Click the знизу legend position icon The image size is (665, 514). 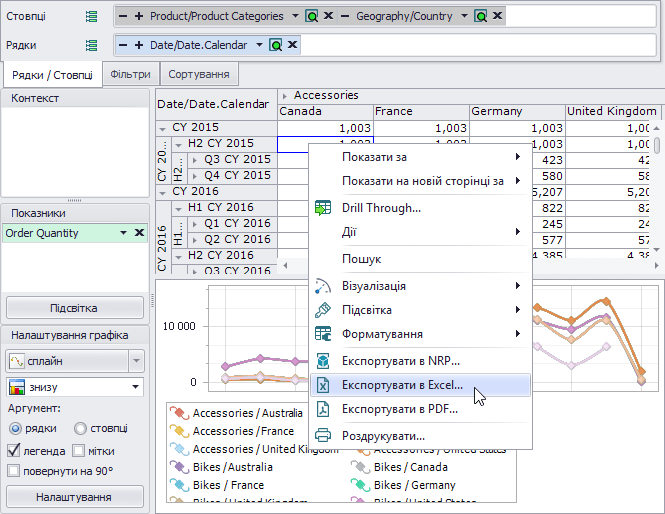click(17, 387)
